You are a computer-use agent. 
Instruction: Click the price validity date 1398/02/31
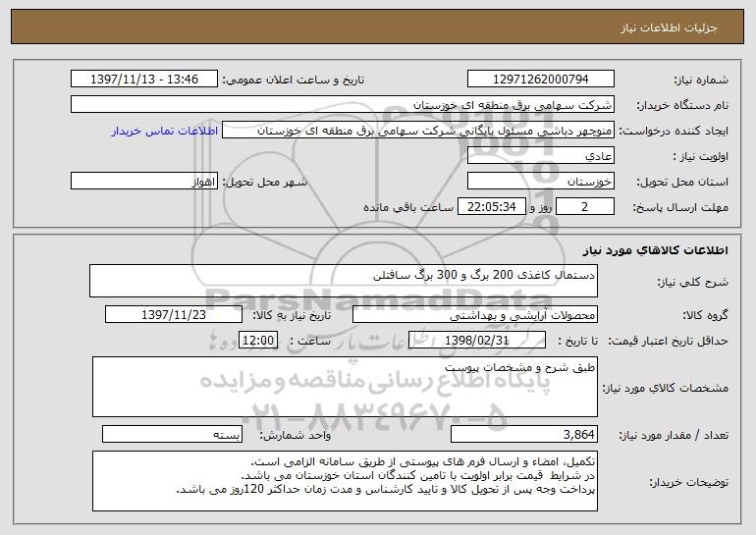coord(477,341)
